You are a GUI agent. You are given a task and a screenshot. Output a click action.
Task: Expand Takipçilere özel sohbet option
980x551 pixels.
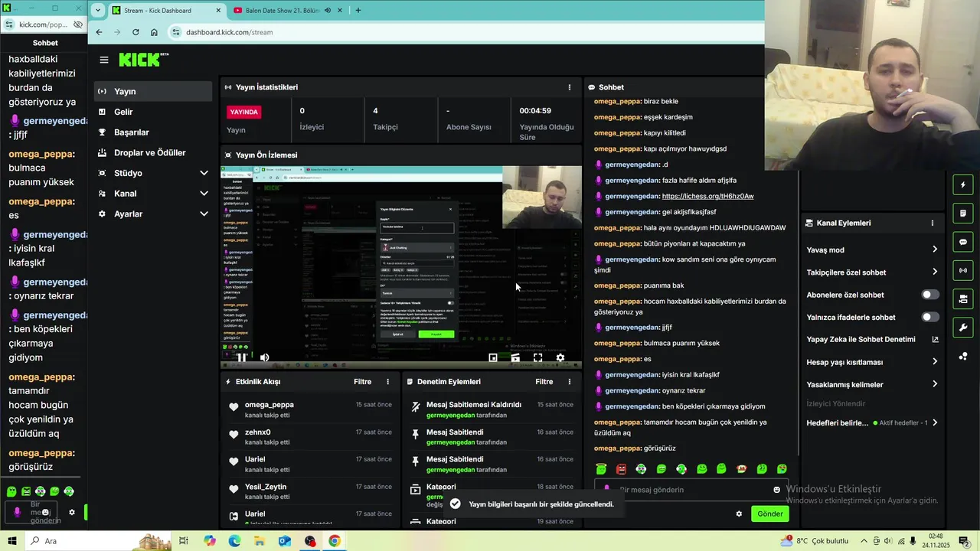click(x=872, y=272)
